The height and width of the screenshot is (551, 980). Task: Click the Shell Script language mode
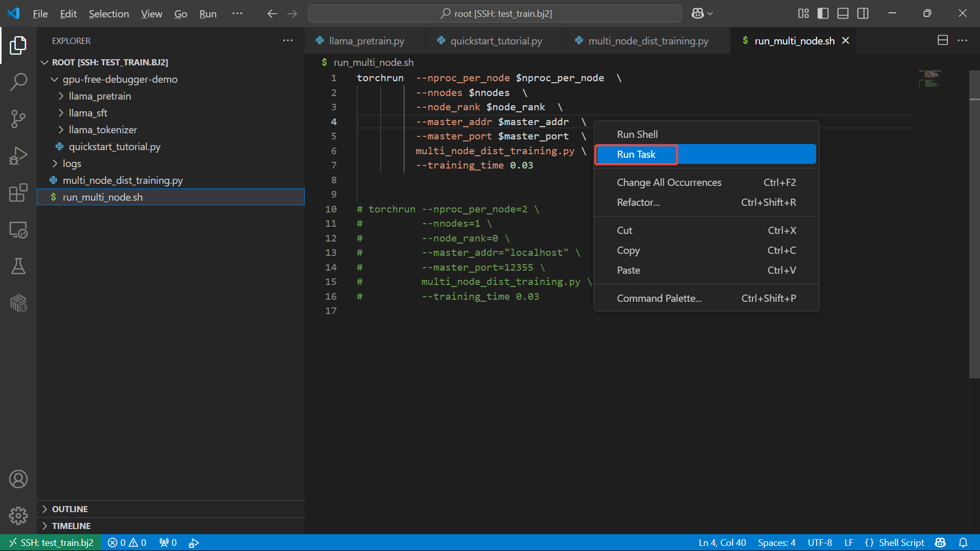point(901,543)
